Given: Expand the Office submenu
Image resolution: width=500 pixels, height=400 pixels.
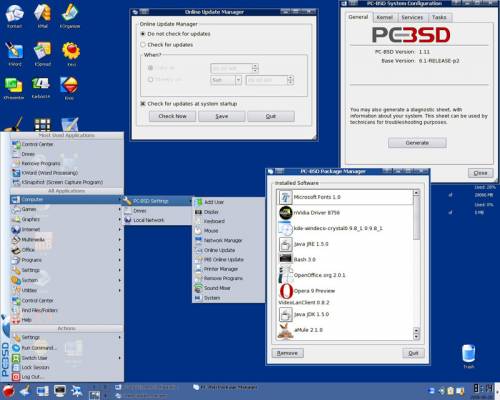Looking at the screenshot, I should pos(66,250).
